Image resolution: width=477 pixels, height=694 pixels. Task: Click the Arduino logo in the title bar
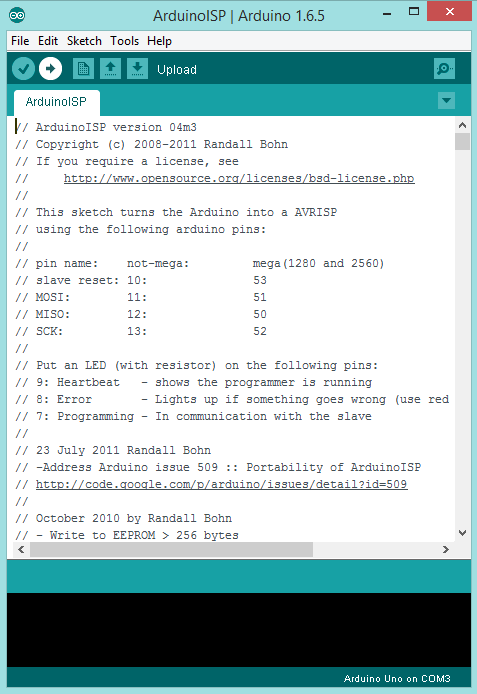pyautogui.click(x=17, y=15)
